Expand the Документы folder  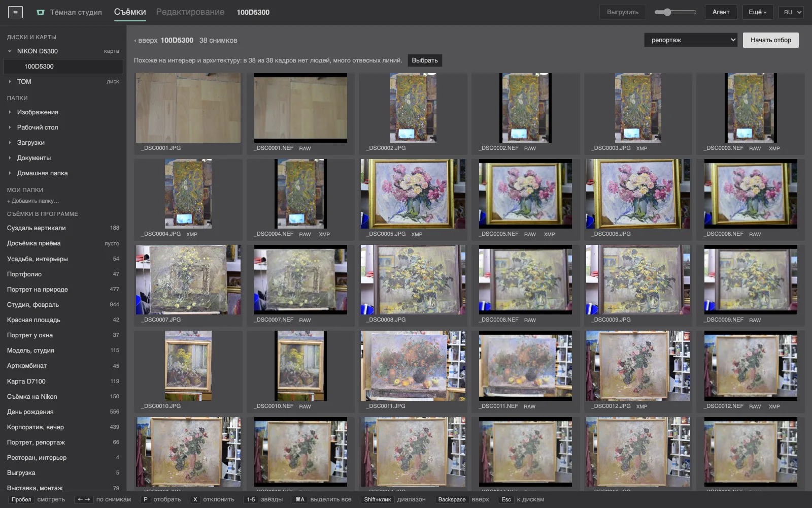[x=10, y=158]
